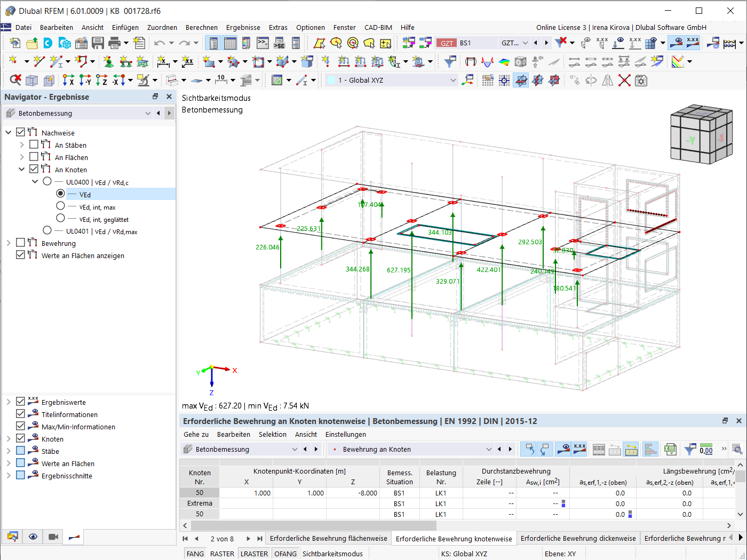The height and width of the screenshot is (560, 747).
Task: Click the red cross delete nodes icon
Action: 624,81
